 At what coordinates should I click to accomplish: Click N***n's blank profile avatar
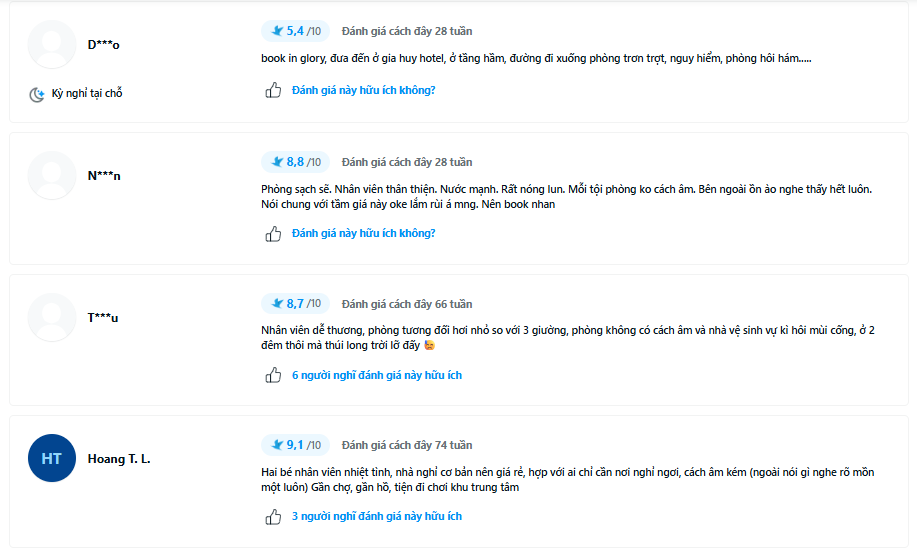point(52,175)
